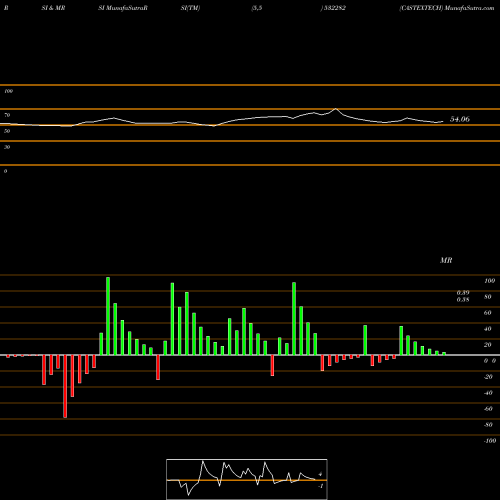Click the MR axis label -60
Image resolution: width=500 pixels, height=500 pixels.
[x=488, y=409]
